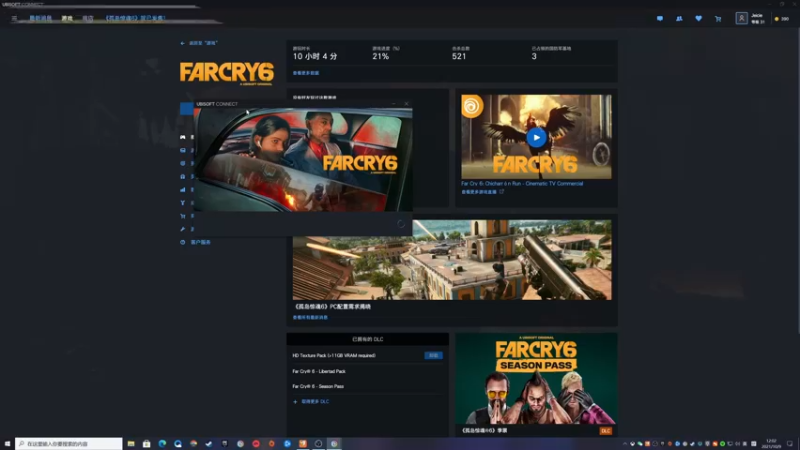Click the taskbar clock and date
Viewport: 800px width, 450px height.
point(771,444)
